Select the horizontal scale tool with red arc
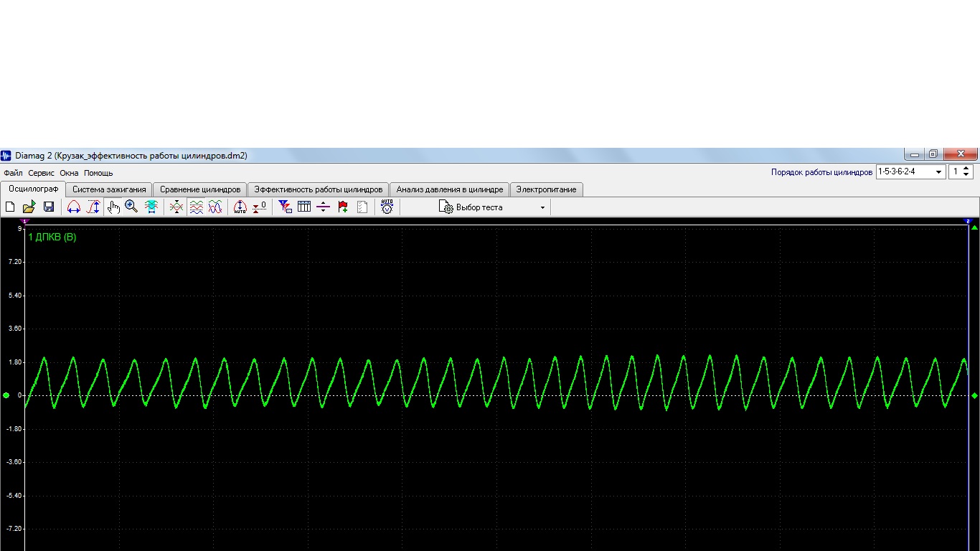This screenshot has width=980, height=551. click(74, 207)
